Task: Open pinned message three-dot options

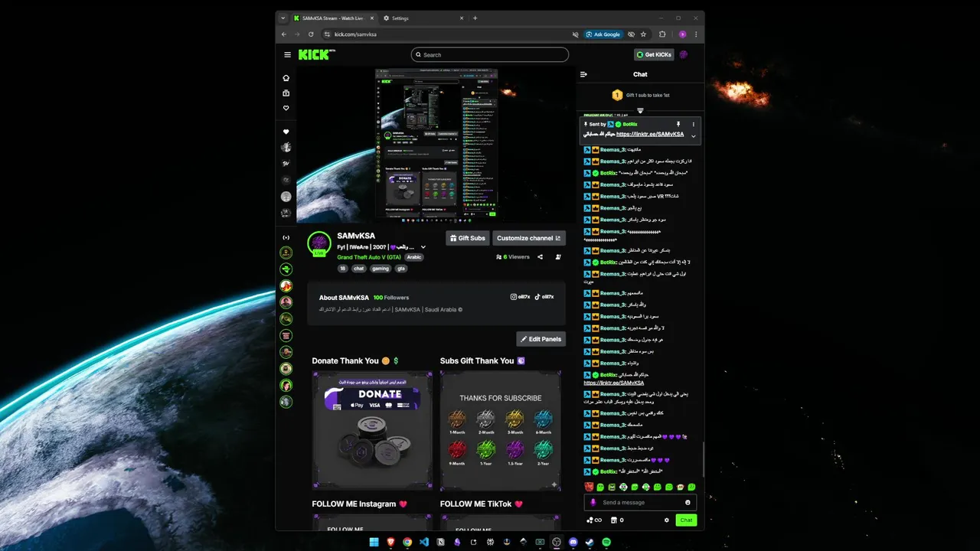Action: tap(694, 124)
